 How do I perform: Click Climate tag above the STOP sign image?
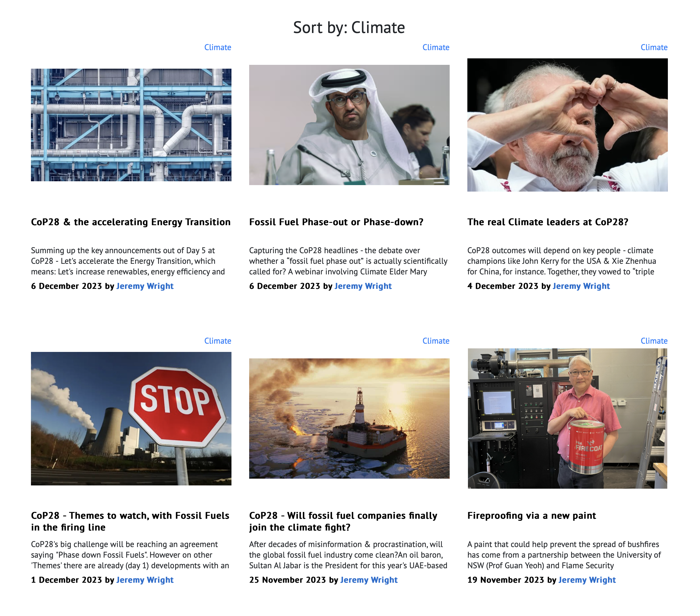(218, 341)
